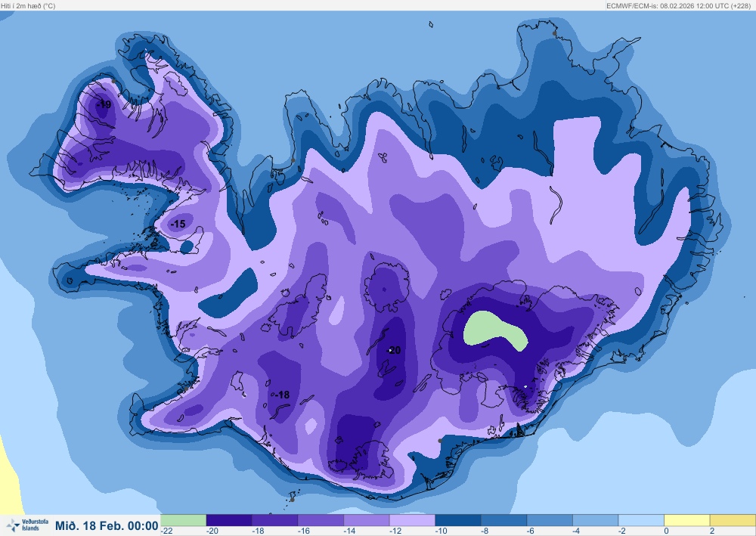This screenshot has height=536, width=756.
Task: Pick the pale blue legend swatch at -2
Action: (641, 520)
